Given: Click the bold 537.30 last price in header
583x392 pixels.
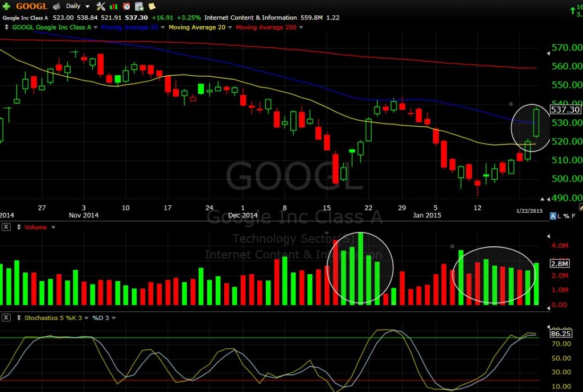Looking at the screenshot, I should click(x=136, y=18).
